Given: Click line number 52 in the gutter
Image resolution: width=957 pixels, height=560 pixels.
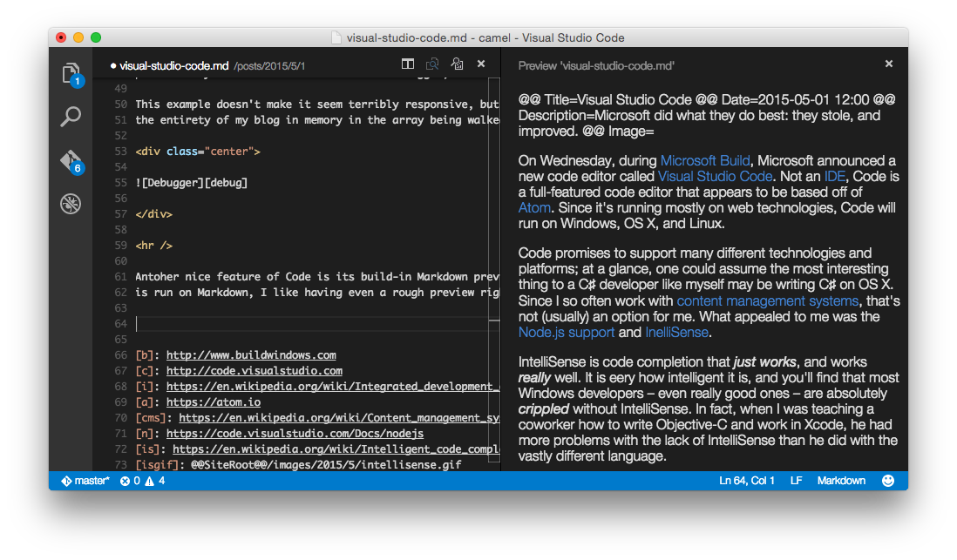Looking at the screenshot, I should 121,135.
